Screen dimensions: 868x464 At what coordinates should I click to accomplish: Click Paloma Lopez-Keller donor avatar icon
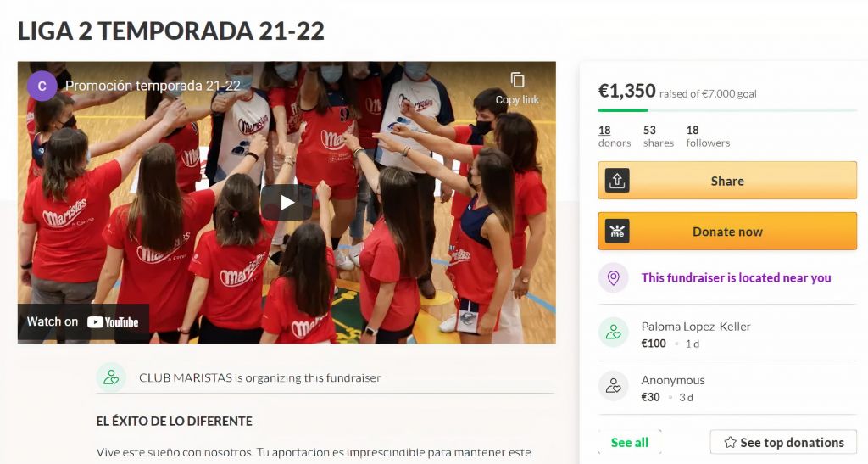[x=614, y=333]
